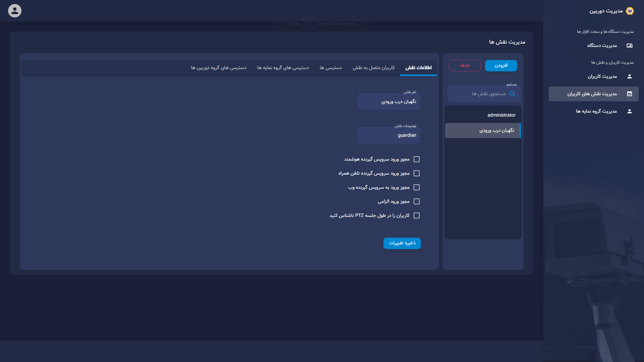
Task: Click the role name field نگهبان درب ورودی
Action: tap(389, 102)
